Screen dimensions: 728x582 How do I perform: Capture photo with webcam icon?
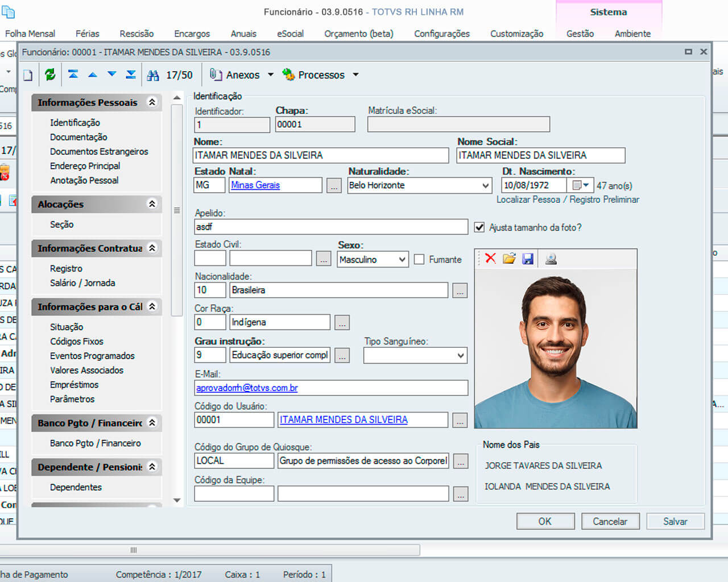coord(551,259)
